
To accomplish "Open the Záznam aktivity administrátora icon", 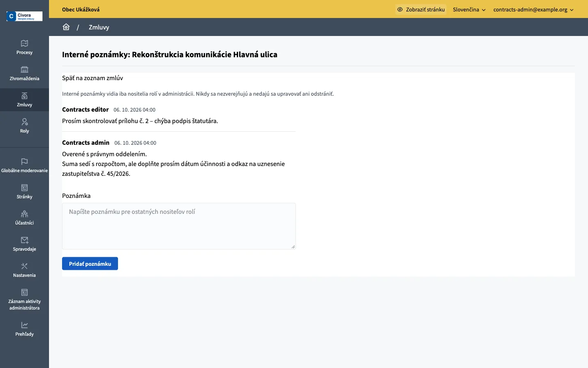I will 24,292.
